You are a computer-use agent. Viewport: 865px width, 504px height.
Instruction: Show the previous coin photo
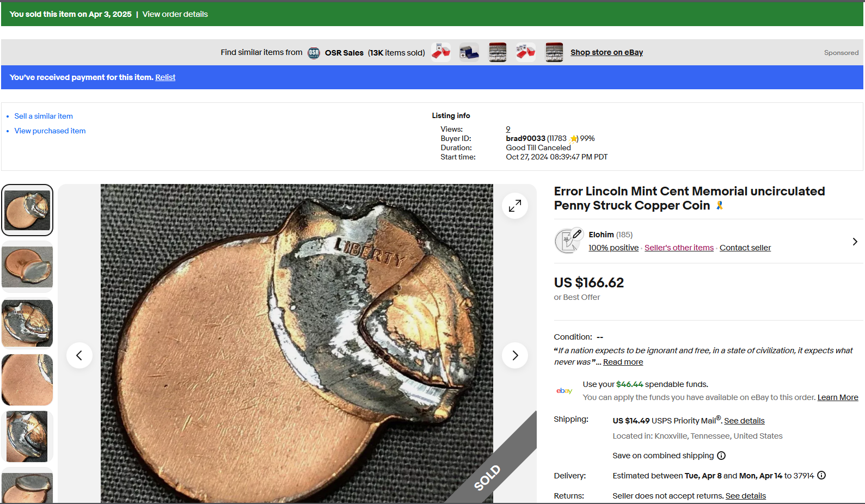tap(79, 355)
